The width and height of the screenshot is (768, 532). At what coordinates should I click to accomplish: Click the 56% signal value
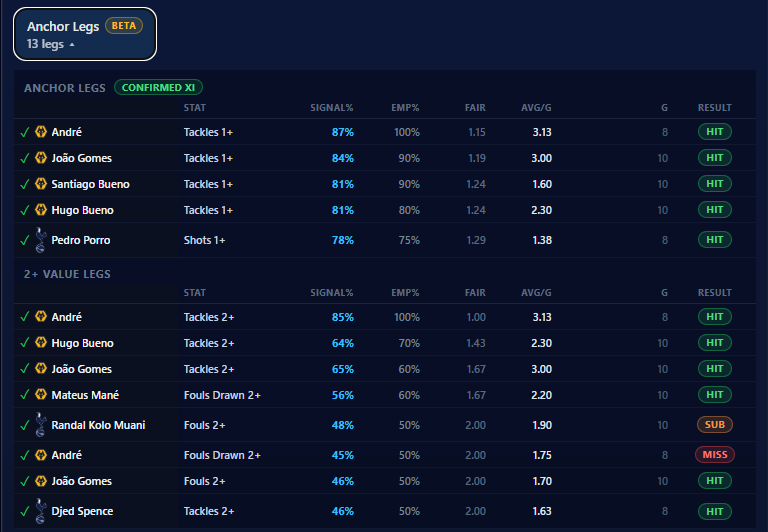[x=342, y=395]
